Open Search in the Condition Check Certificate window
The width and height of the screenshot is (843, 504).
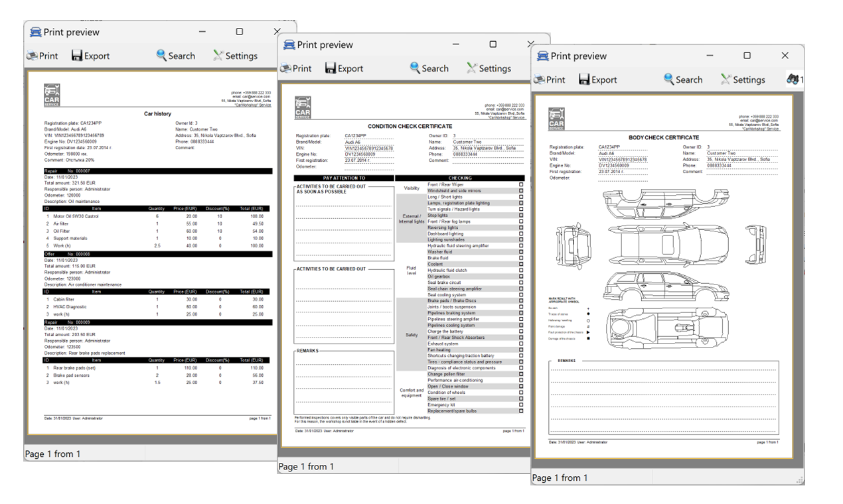pyautogui.click(x=429, y=68)
